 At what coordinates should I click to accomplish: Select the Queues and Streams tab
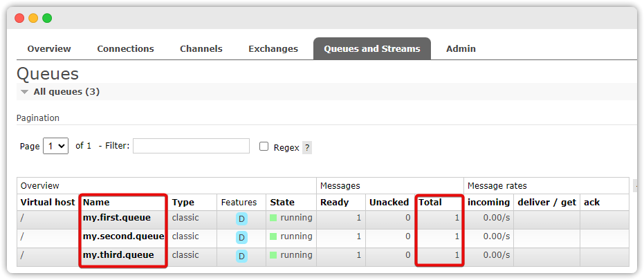[x=372, y=48]
